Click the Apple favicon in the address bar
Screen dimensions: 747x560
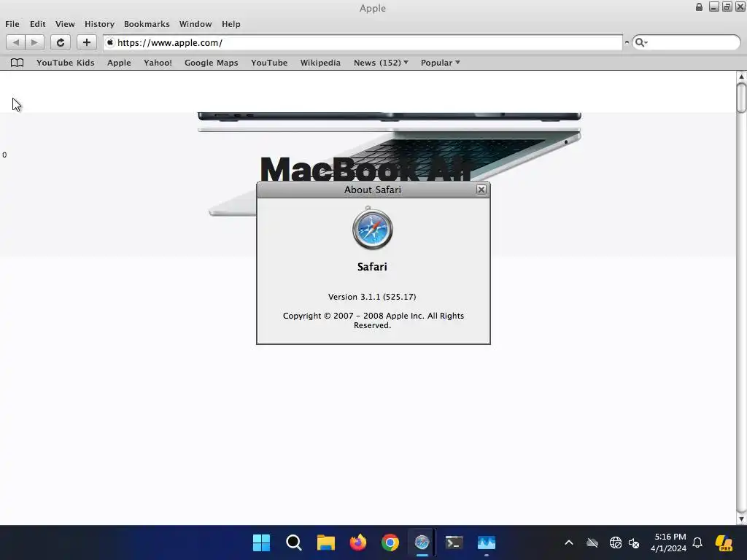[x=110, y=42]
